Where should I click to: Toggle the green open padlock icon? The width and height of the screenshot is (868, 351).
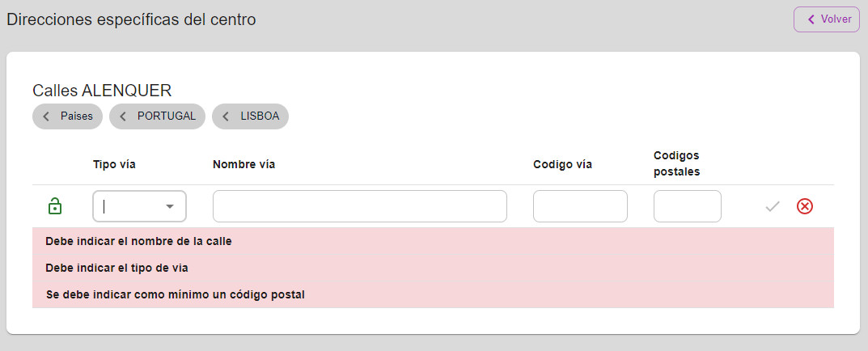tap(55, 206)
